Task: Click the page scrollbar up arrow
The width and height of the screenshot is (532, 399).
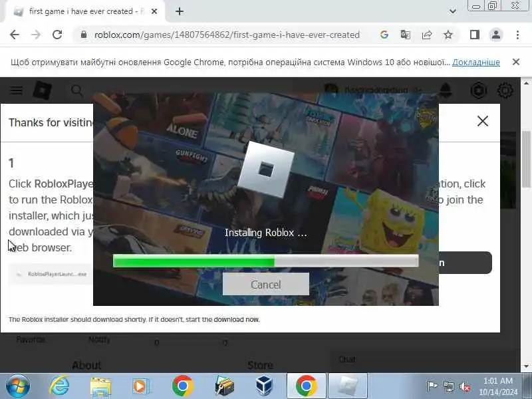Action: 526,82
